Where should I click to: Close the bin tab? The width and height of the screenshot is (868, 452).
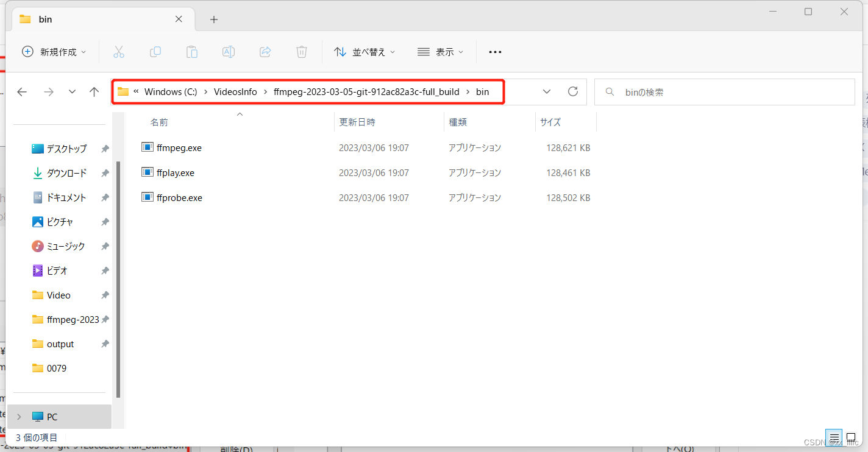179,19
